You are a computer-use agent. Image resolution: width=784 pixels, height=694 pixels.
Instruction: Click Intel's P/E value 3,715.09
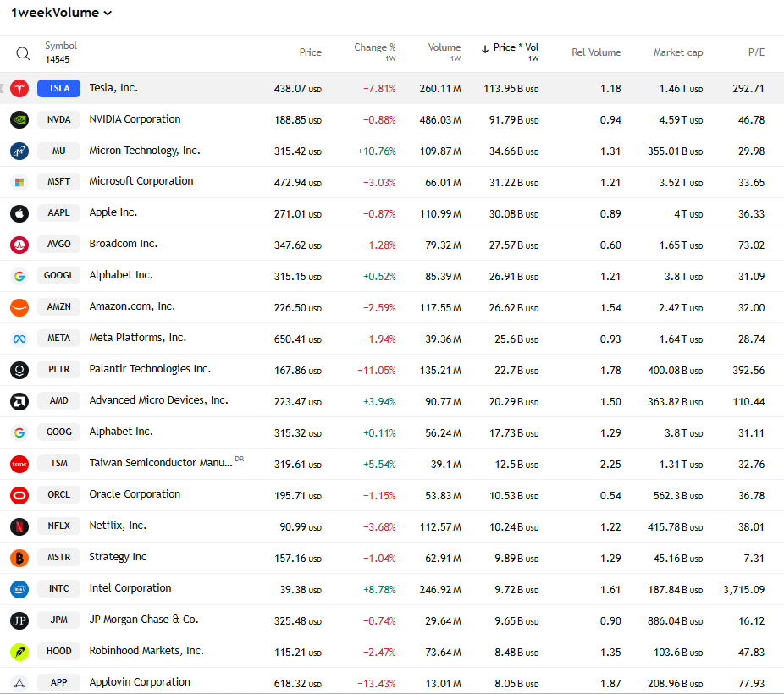743,590
